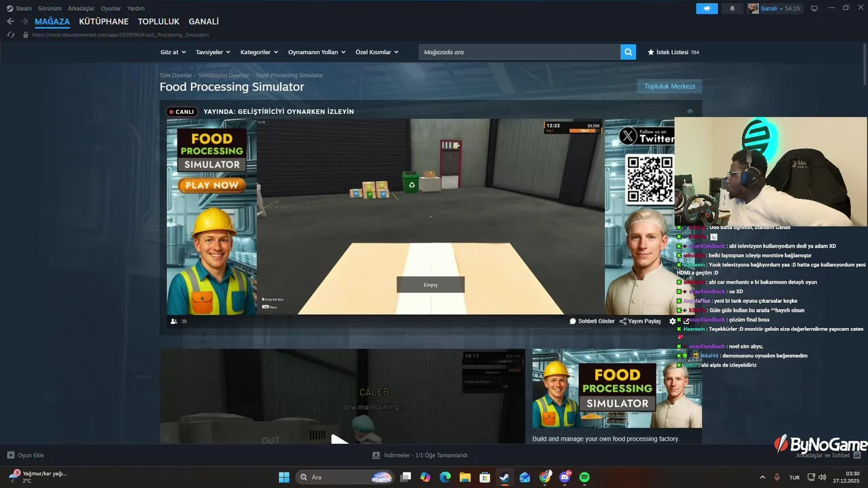Screen dimensions: 868x488
Task: Click the Oyun Ekle button
Action: [26, 455]
